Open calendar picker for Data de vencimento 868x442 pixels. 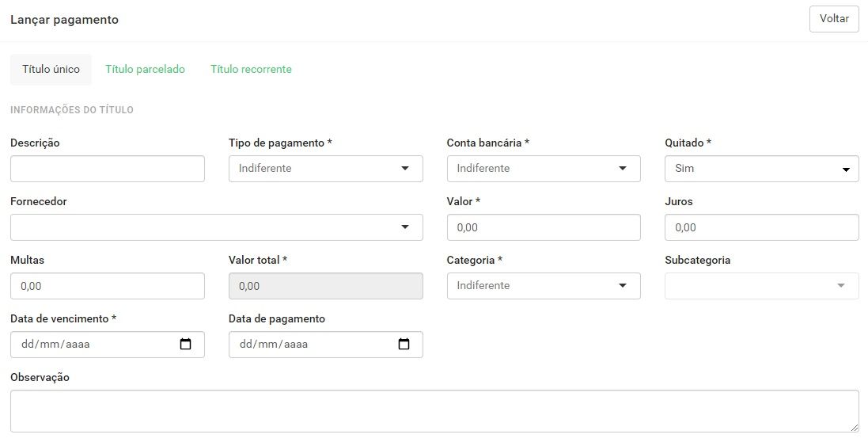coord(185,344)
